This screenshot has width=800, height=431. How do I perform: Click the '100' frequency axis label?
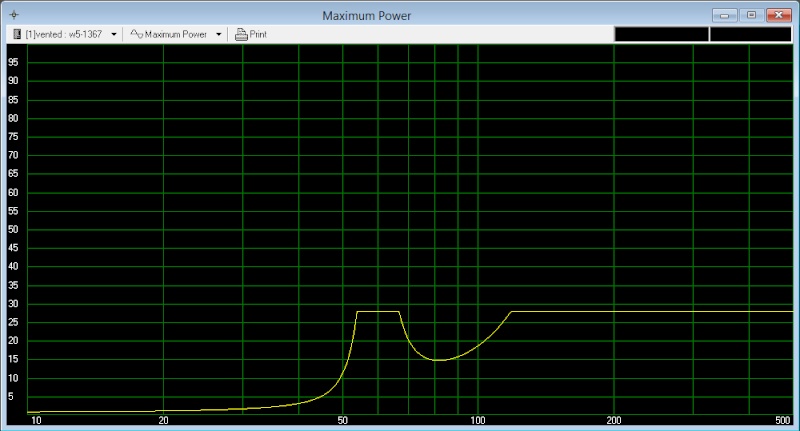(x=478, y=420)
